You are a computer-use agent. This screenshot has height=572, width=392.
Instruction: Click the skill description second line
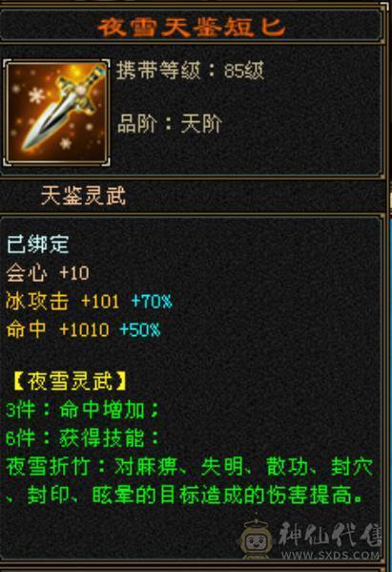pos(185,495)
